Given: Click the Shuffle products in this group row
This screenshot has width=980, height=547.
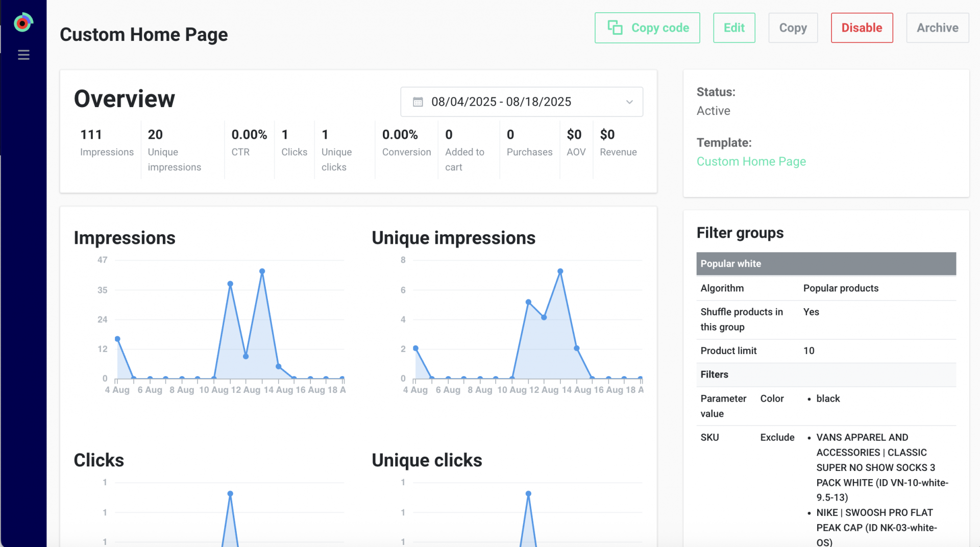Looking at the screenshot, I should pyautogui.click(x=826, y=319).
